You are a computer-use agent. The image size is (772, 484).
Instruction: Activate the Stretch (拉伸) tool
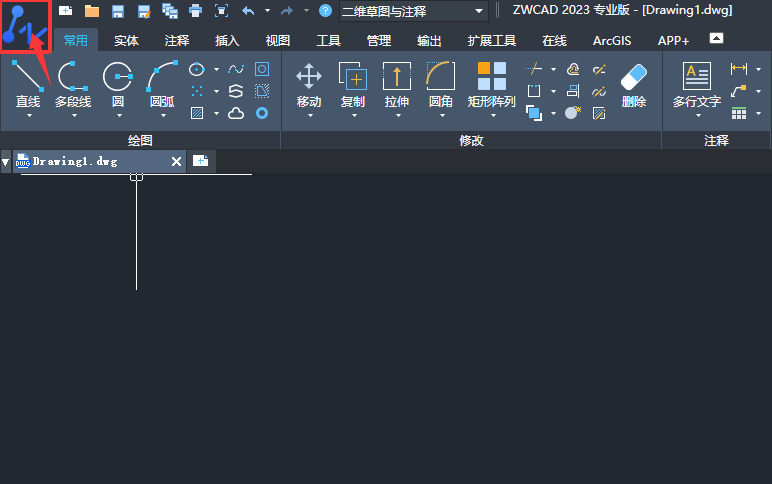tap(397, 84)
